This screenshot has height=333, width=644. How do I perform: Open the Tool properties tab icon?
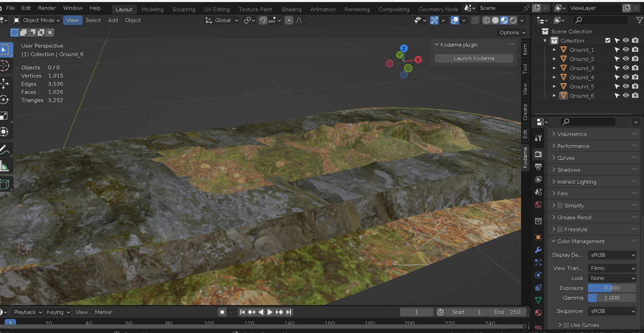click(x=538, y=138)
